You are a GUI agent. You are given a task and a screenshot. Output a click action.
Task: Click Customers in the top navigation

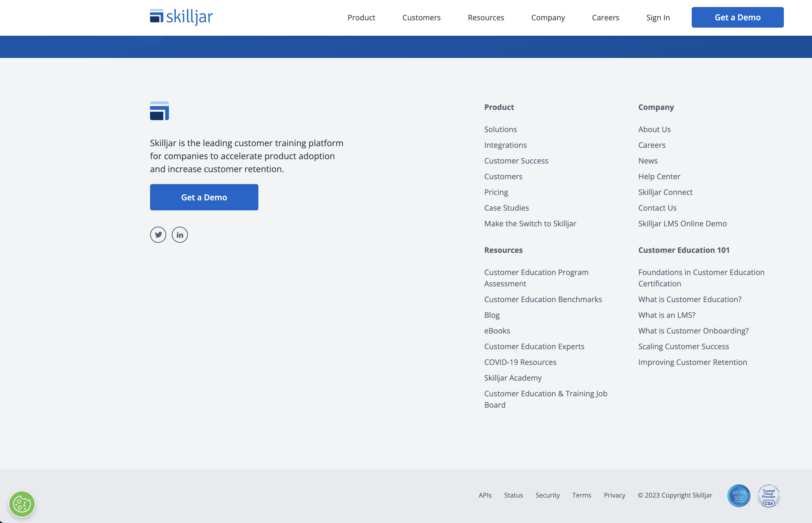[421, 17]
